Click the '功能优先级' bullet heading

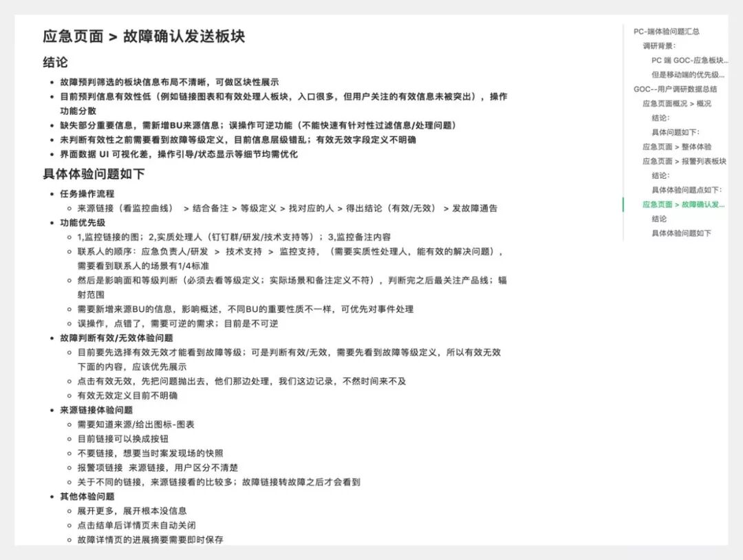tap(83, 223)
